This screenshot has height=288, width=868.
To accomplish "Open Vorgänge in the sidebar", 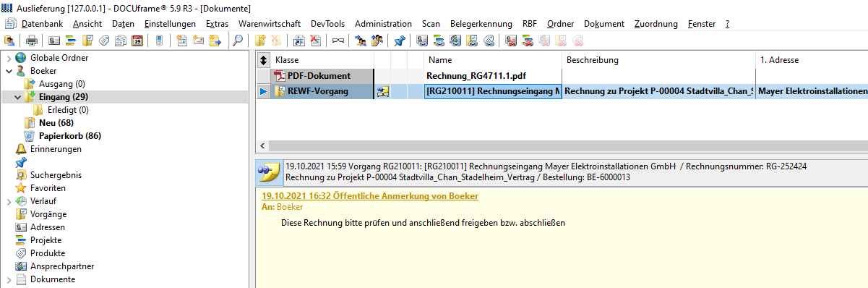I will point(48,214).
